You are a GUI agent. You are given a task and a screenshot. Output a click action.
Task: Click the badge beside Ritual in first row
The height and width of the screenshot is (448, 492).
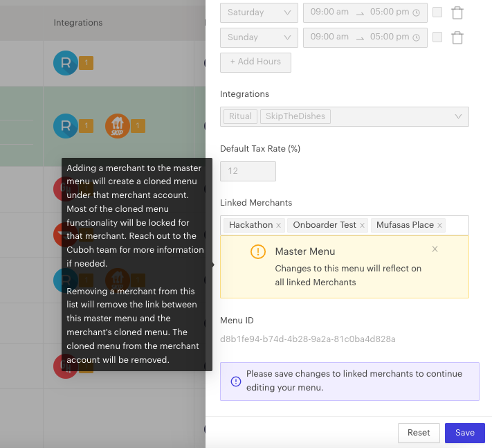pos(86,63)
